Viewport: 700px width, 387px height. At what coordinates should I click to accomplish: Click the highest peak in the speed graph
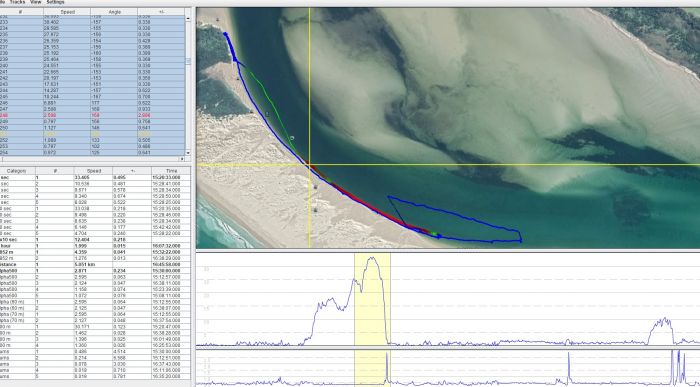(372, 258)
